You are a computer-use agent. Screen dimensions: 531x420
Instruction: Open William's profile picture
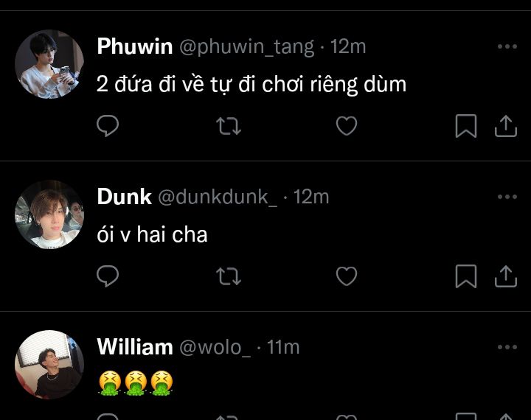(49, 365)
